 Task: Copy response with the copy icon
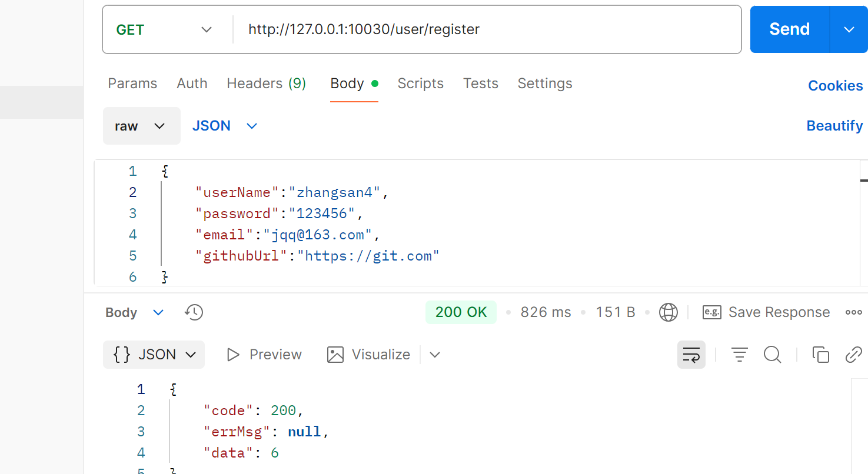(820, 355)
